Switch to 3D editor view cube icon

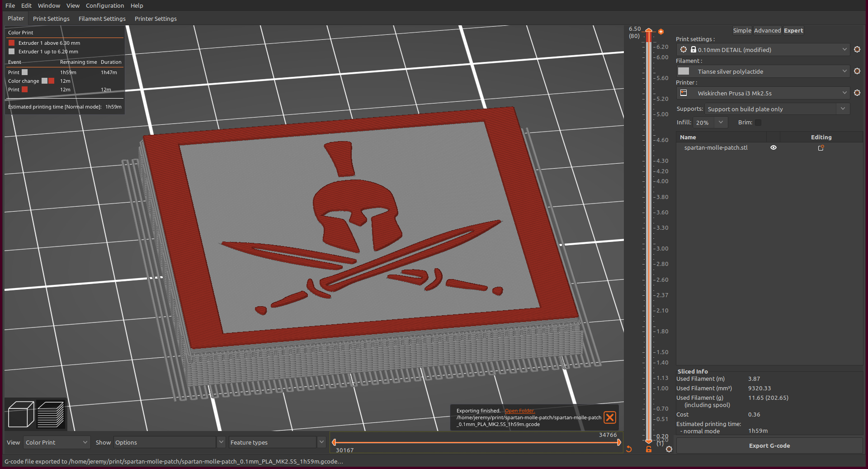point(21,414)
